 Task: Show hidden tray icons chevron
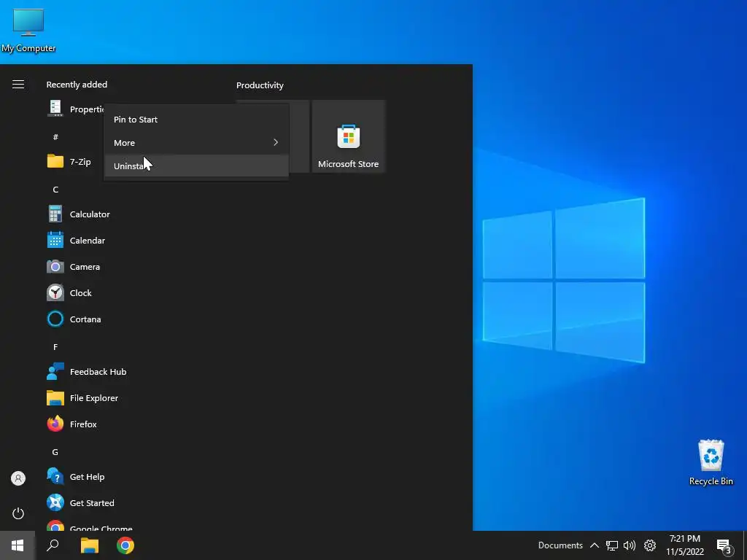(594, 545)
